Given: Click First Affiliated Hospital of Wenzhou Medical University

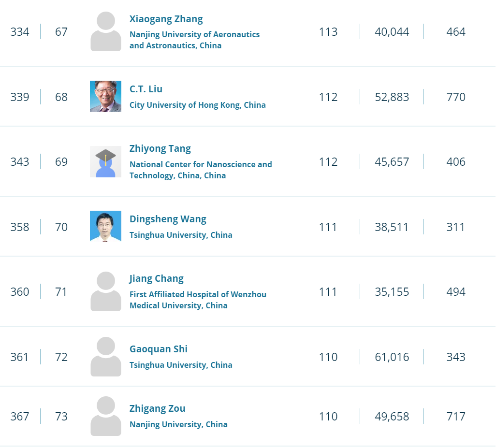Looking at the screenshot, I should pos(198,300).
